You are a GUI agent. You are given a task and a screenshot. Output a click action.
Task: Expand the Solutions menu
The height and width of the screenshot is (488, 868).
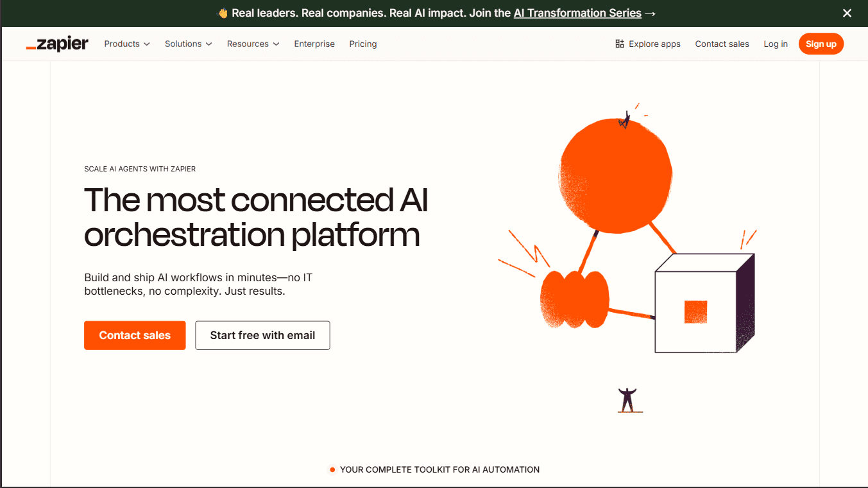point(188,44)
